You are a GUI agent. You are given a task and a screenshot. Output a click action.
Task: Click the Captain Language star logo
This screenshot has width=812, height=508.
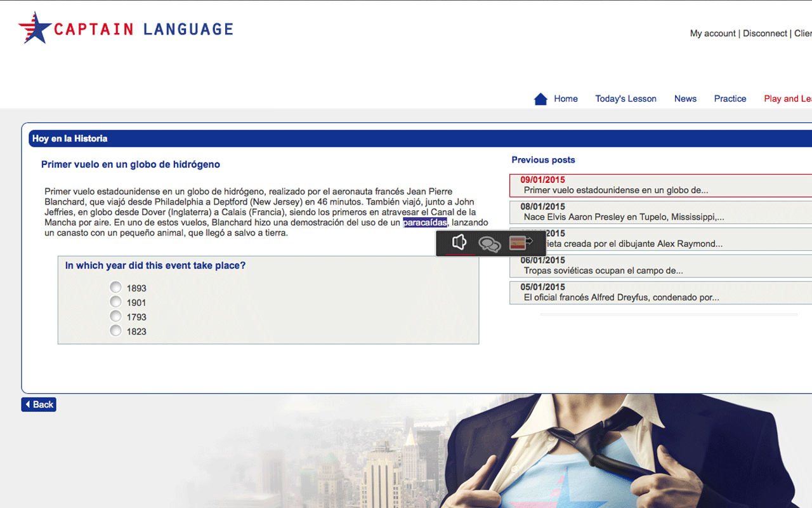(x=34, y=29)
